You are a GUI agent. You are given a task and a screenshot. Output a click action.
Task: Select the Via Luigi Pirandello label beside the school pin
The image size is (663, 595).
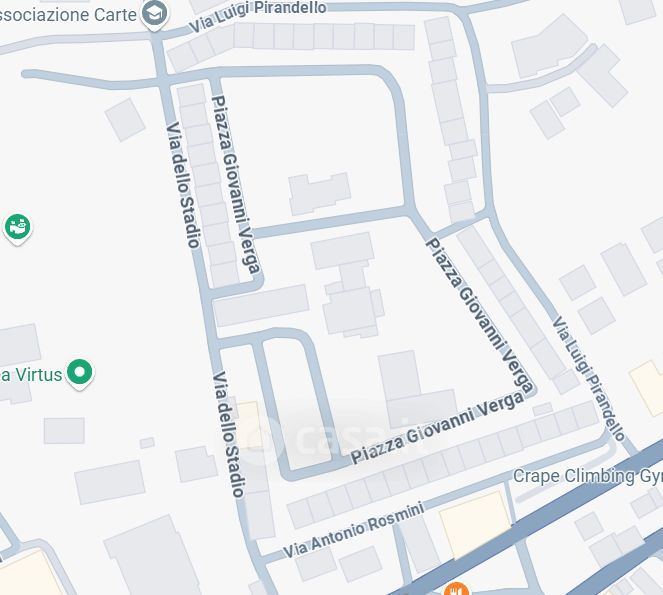click(258, 16)
